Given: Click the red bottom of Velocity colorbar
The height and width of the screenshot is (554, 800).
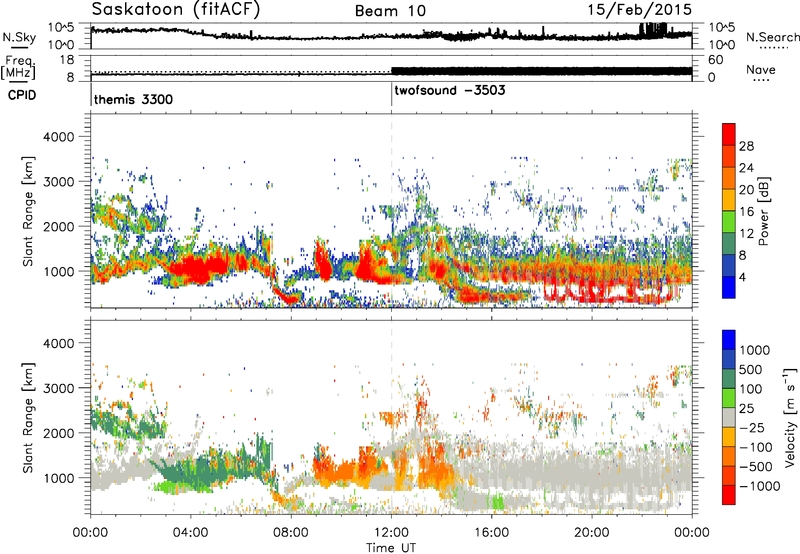Looking at the screenshot, I should point(729,495).
